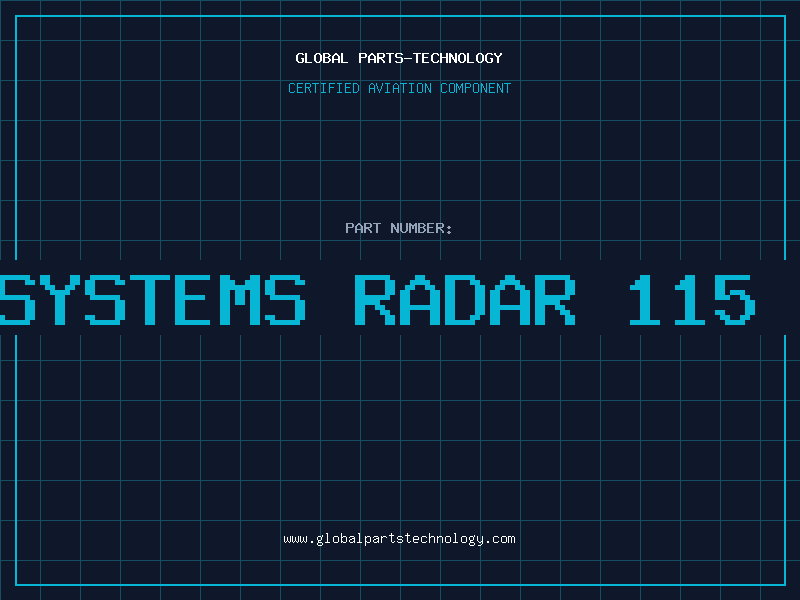Viewport: 800px width, 600px height.
Task: Click the SYSTEMS RADAR 115 part number
Action: 378,300
